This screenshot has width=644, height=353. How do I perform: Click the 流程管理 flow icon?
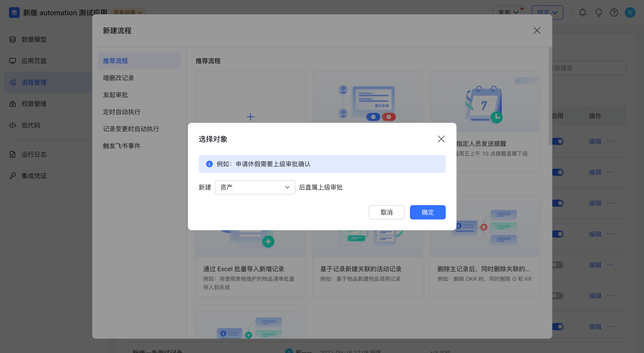pyautogui.click(x=13, y=82)
